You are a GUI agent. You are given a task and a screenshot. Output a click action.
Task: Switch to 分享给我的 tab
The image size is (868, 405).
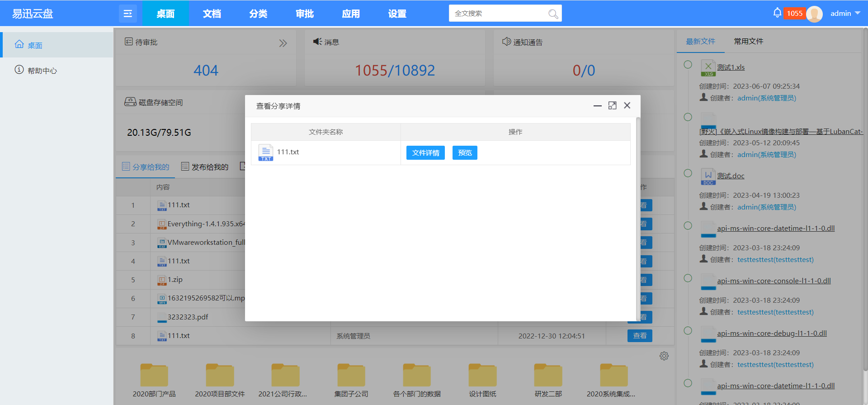[x=146, y=167]
